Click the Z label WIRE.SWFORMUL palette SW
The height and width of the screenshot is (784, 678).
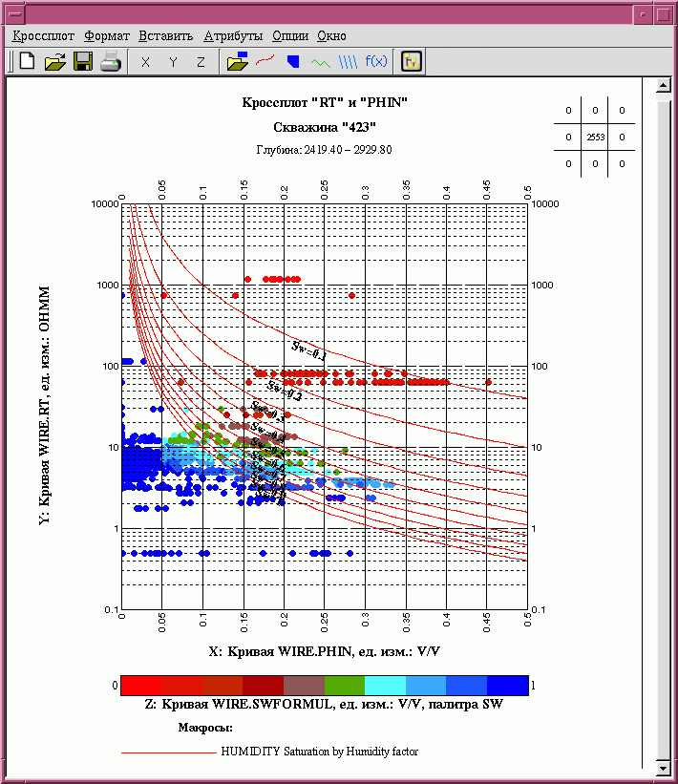[324, 704]
